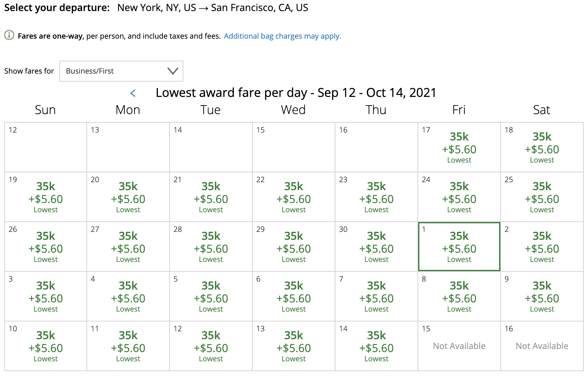Select the Sunday October 10 fare
The height and width of the screenshot is (376, 588).
click(x=46, y=346)
